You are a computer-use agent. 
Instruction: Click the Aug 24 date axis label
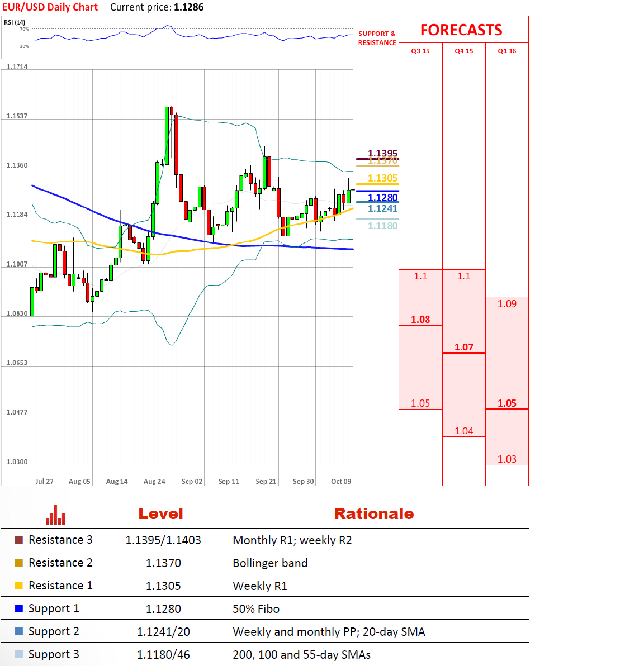coord(154,481)
